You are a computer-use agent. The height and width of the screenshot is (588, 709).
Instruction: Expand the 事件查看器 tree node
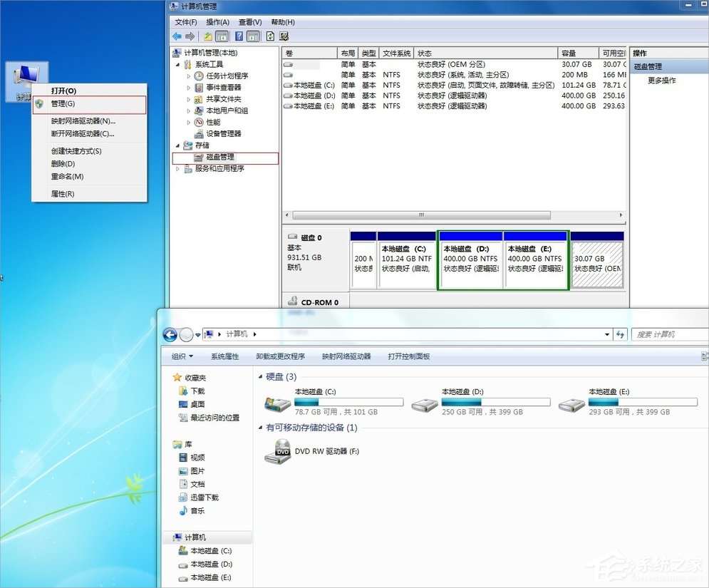(190, 88)
